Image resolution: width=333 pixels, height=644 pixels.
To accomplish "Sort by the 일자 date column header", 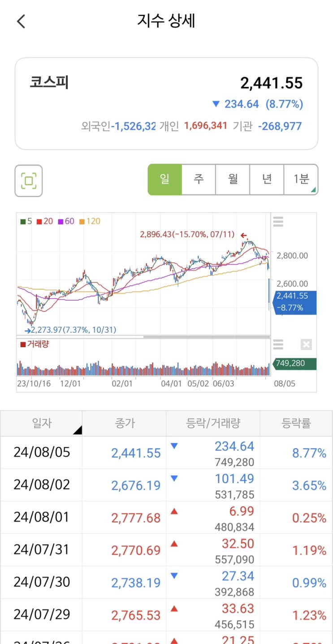I will (42, 423).
